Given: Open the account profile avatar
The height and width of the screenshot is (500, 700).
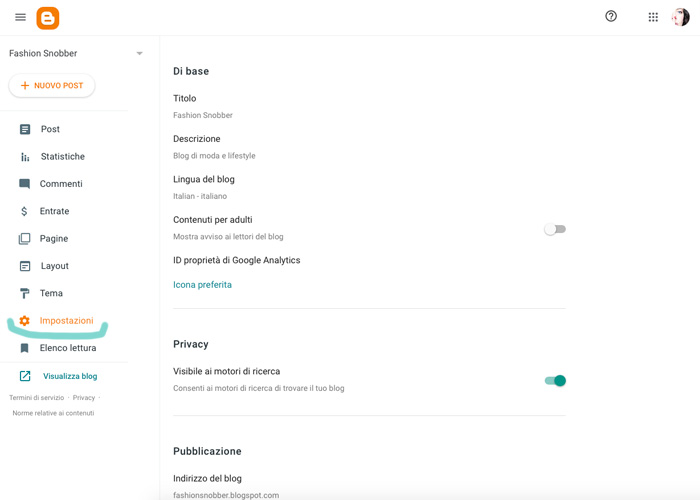Looking at the screenshot, I should (x=680, y=17).
